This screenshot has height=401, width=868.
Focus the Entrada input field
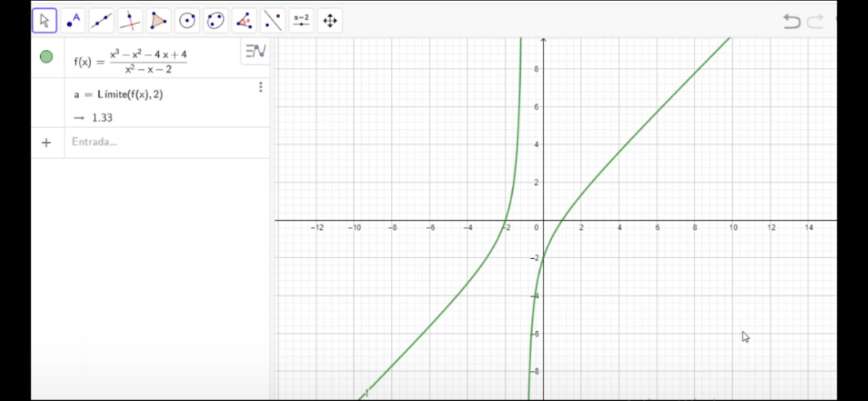(167, 142)
